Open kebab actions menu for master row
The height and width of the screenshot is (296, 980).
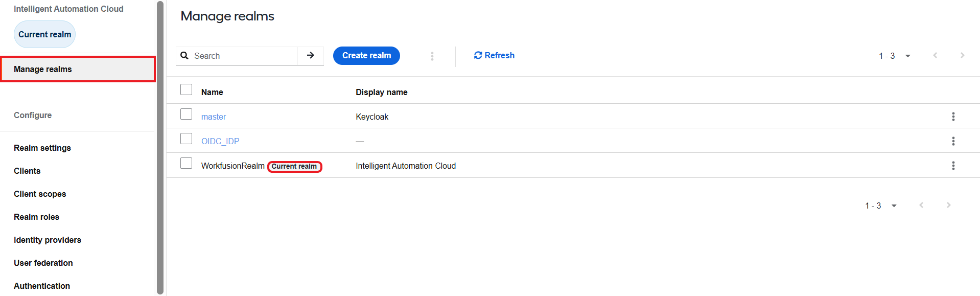(x=953, y=117)
